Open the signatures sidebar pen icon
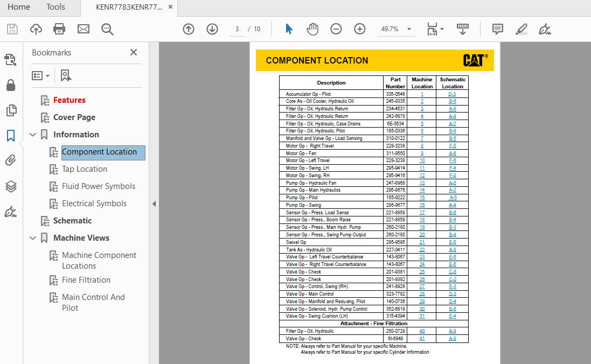The image size is (591, 364). click(x=11, y=212)
